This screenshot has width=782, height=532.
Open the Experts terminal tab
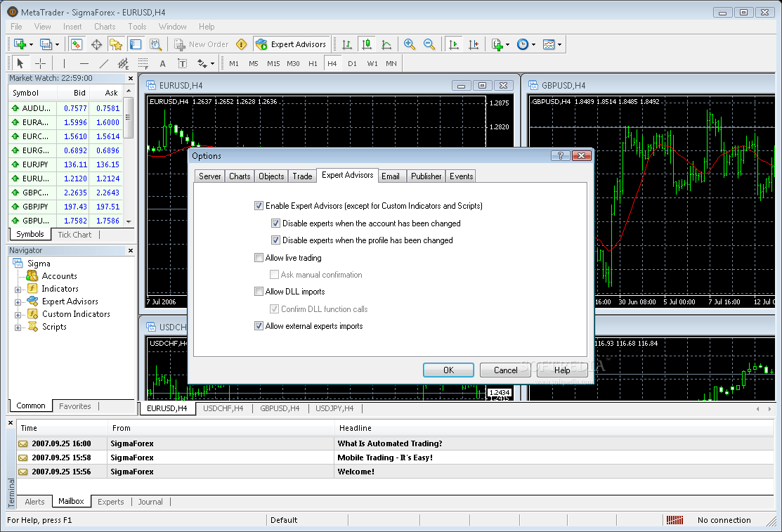[x=111, y=502]
